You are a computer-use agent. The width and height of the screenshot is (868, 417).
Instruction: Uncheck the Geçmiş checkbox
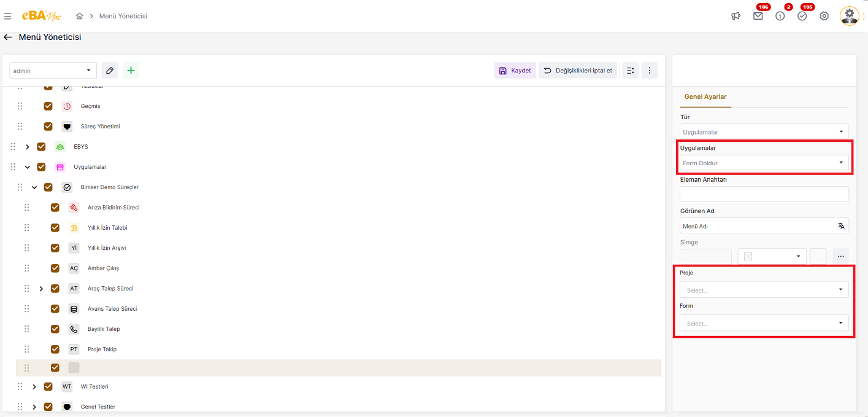48,106
